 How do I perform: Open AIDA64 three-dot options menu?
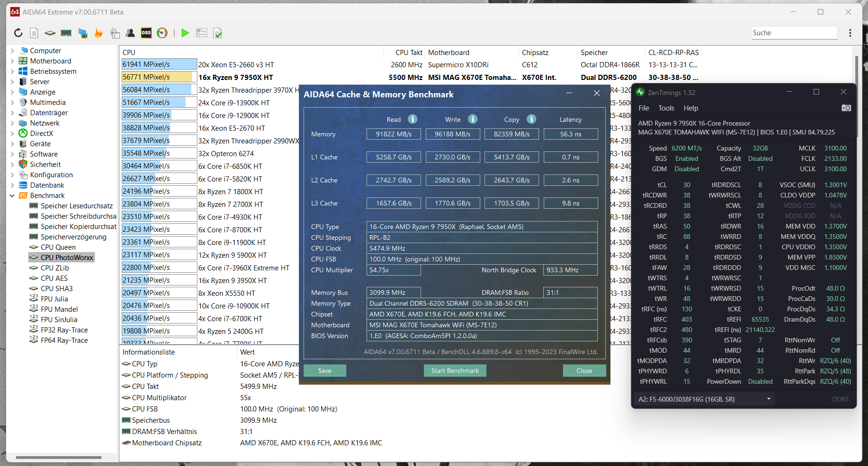(x=850, y=33)
